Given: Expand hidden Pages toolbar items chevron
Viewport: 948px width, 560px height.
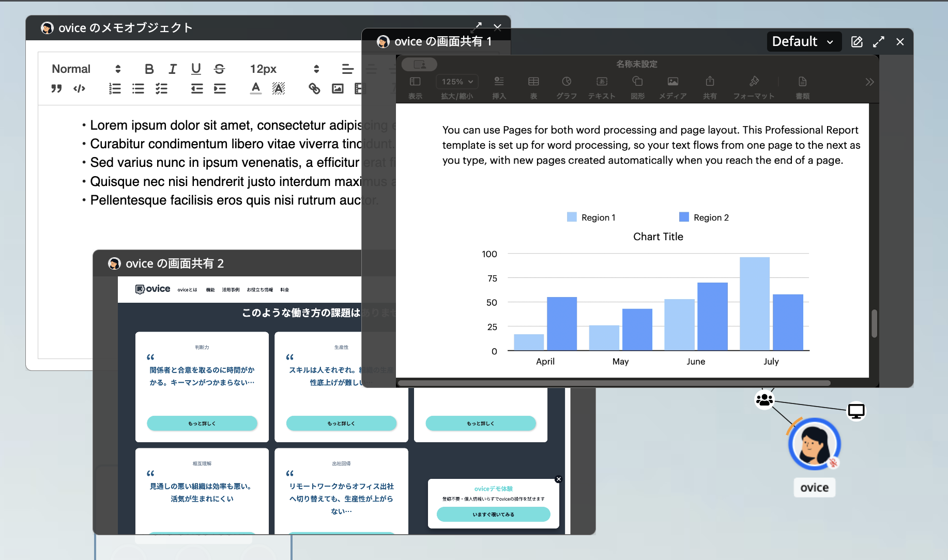Looking at the screenshot, I should pyautogui.click(x=869, y=82).
